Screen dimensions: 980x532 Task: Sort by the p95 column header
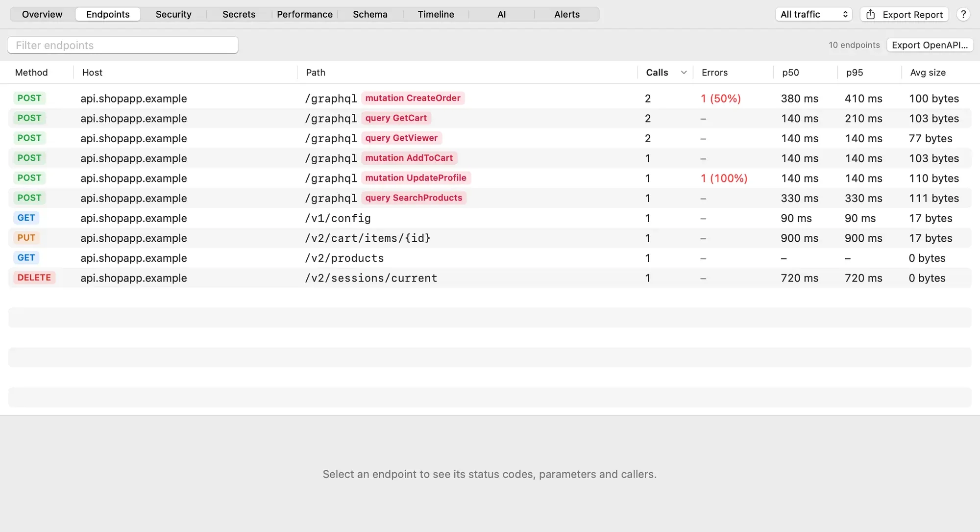tap(855, 73)
